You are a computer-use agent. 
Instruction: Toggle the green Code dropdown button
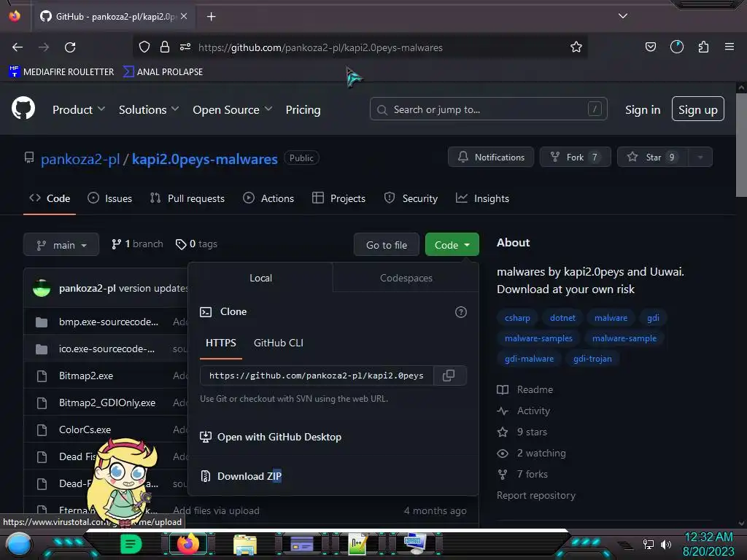[452, 245]
